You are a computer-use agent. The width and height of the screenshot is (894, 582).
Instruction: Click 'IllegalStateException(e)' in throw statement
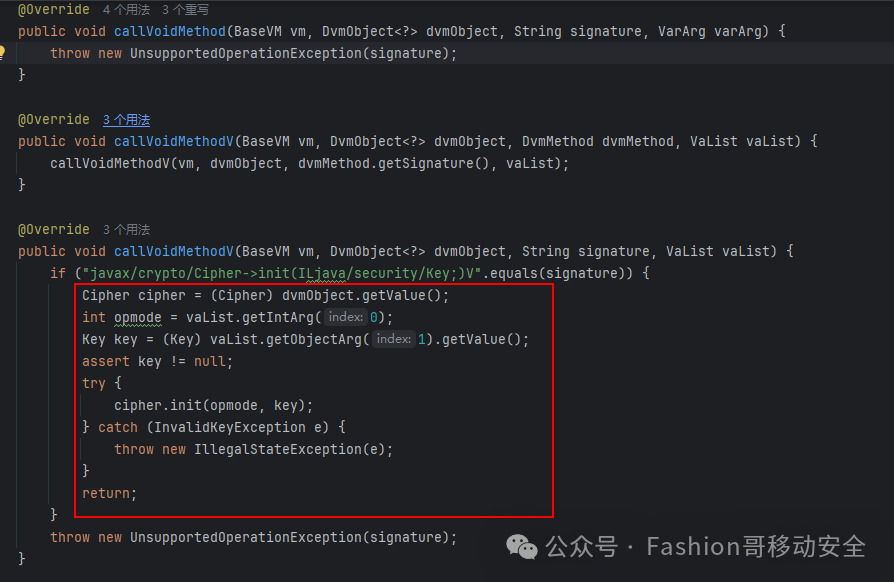(x=290, y=449)
